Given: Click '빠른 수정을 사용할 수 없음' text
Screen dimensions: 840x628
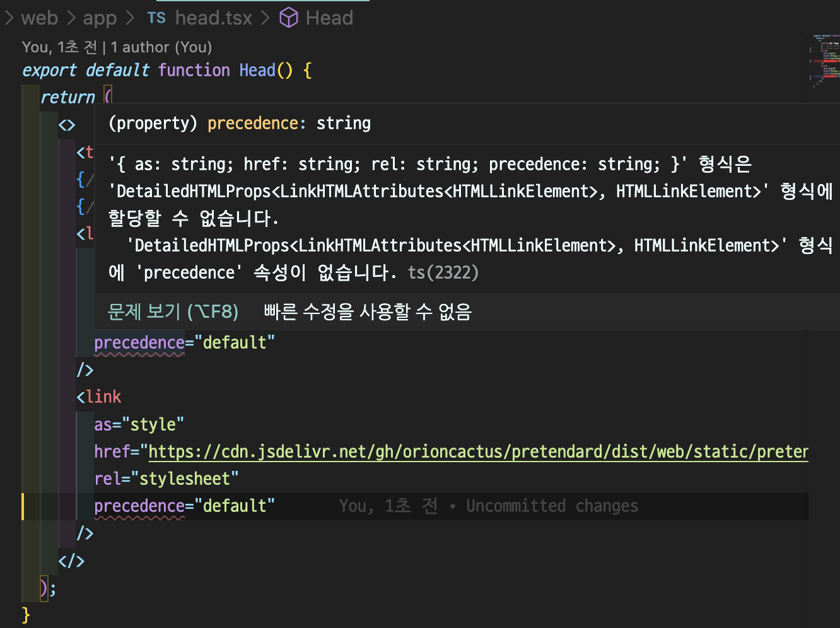Looking at the screenshot, I should (x=368, y=311).
